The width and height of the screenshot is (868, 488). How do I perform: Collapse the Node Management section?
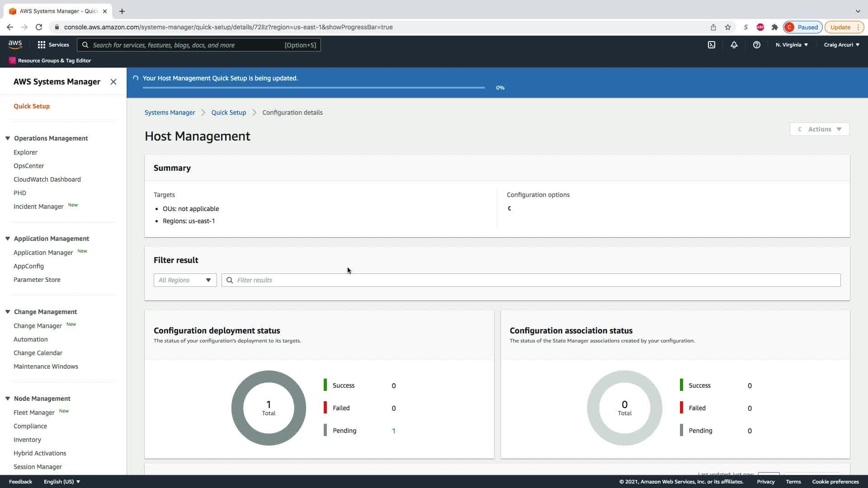[8, 399]
